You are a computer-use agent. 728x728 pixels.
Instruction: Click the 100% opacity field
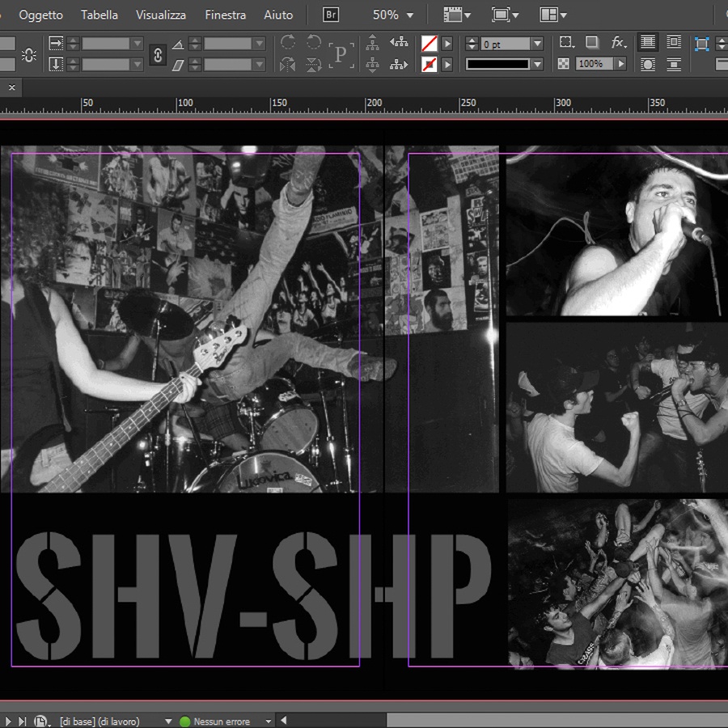click(x=594, y=64)
